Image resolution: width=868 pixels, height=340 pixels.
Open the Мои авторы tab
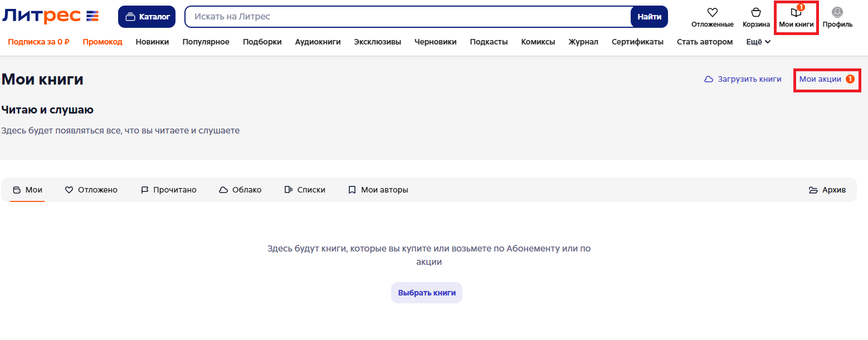point(378,190)
